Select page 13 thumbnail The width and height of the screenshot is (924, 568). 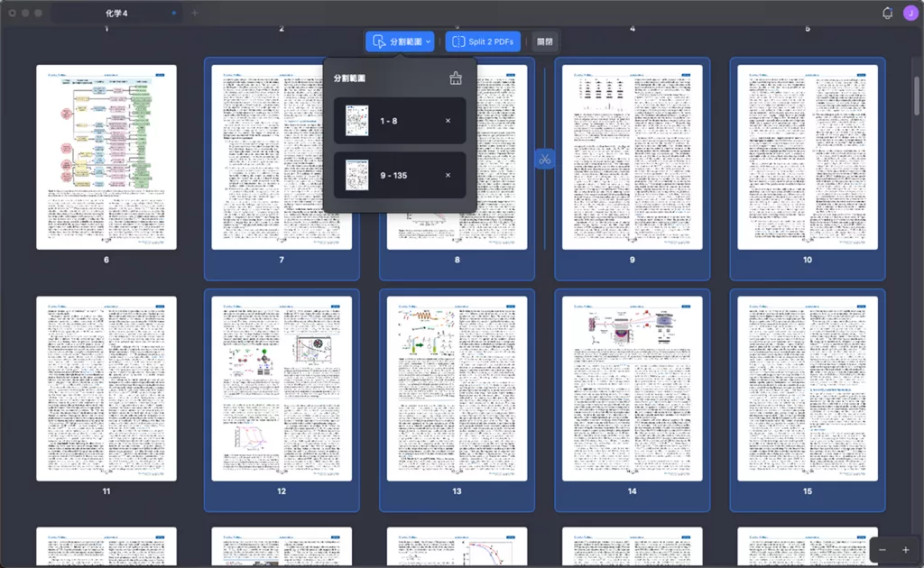click(457, 389)
